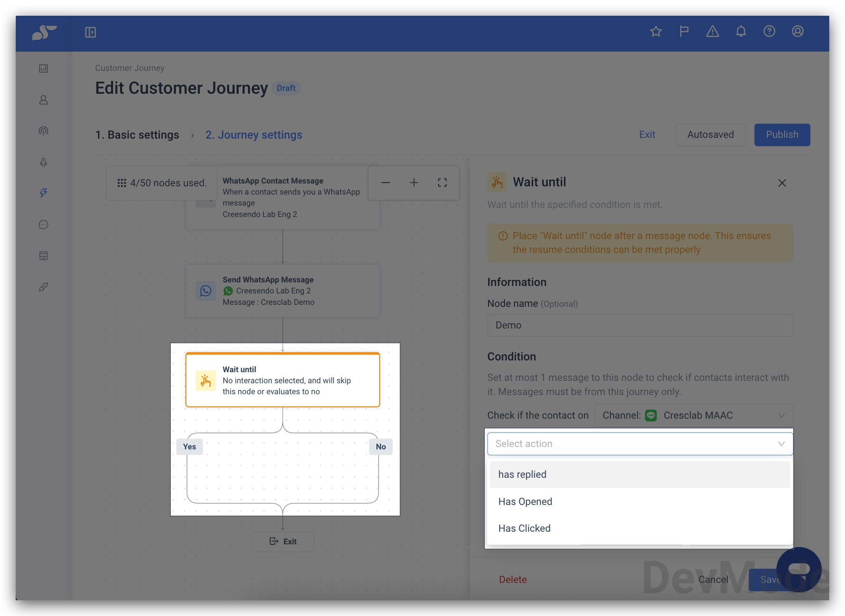
Task: Click the nodes grid icon beside 4/50 nodes
Action: (122, 183)
